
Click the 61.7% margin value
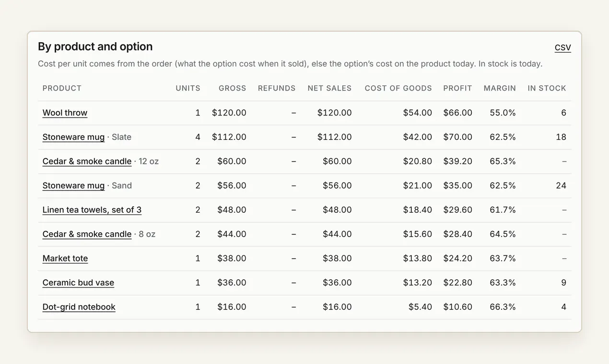503,210
